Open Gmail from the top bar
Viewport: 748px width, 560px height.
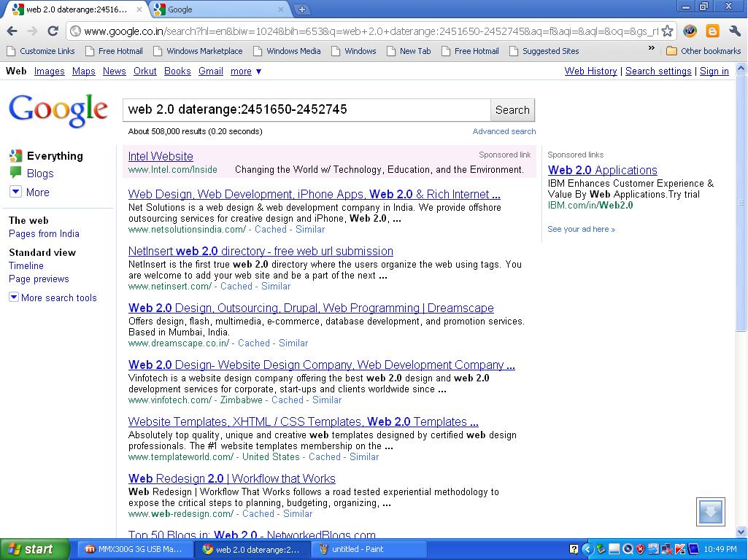(210, 71)
